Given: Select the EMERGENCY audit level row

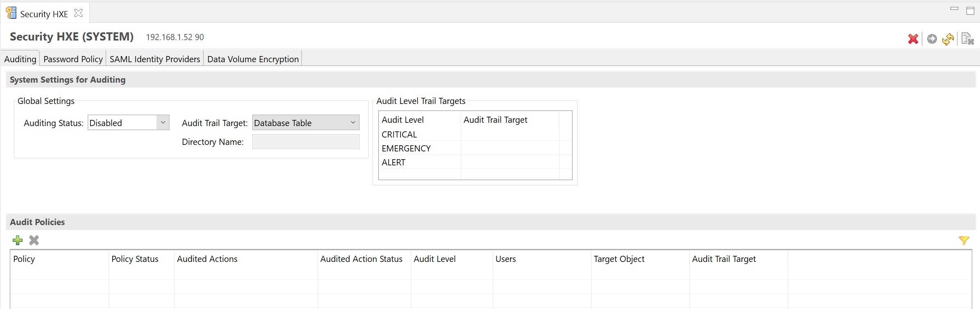Looking at the screenshot, I should [406, 149].
